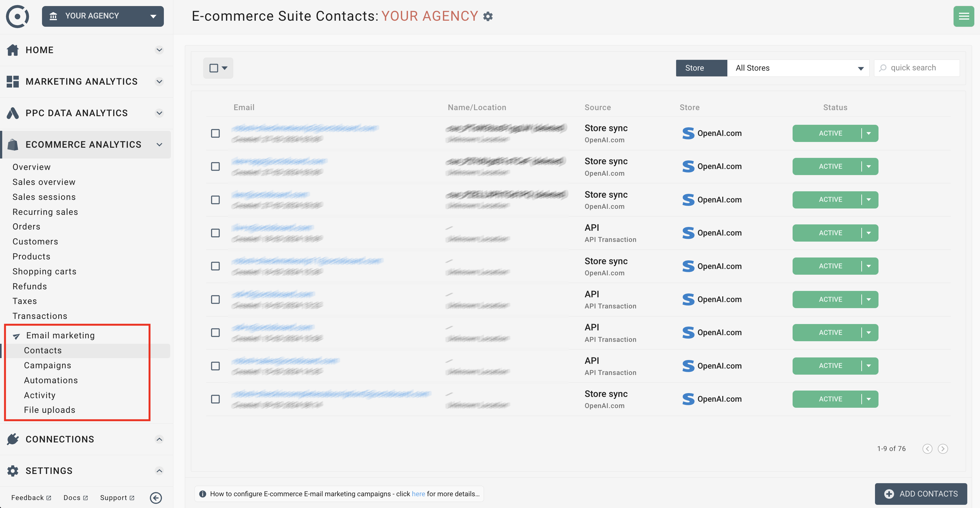Tick checkbox for eighth contact row
The width and height of the screenshot is (980, 508).
pyautogui.click(x=215, y=366)
